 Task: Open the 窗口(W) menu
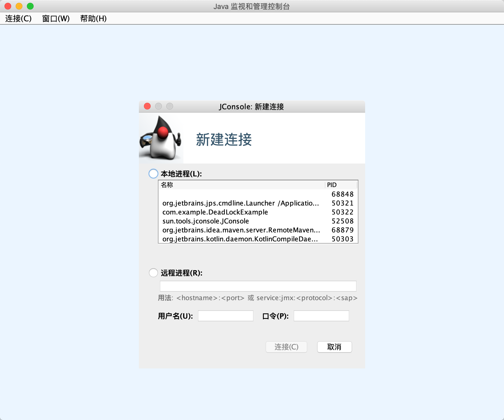tap(56, 18)
